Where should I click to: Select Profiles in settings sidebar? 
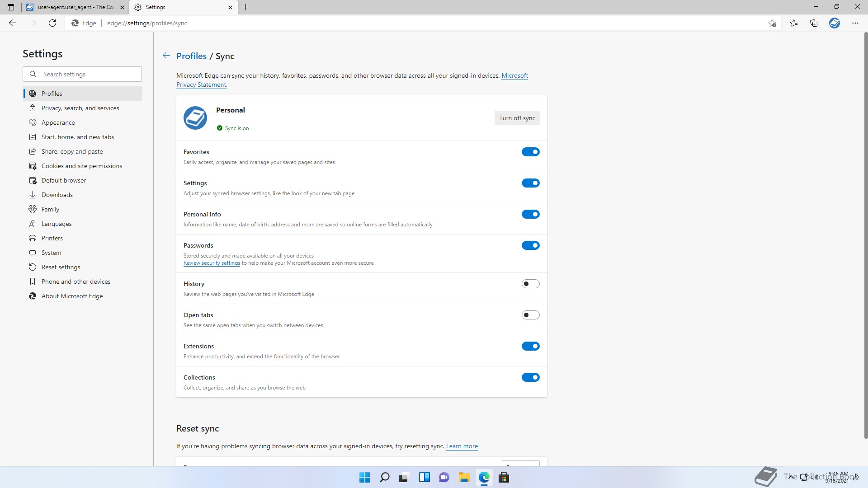82,94
